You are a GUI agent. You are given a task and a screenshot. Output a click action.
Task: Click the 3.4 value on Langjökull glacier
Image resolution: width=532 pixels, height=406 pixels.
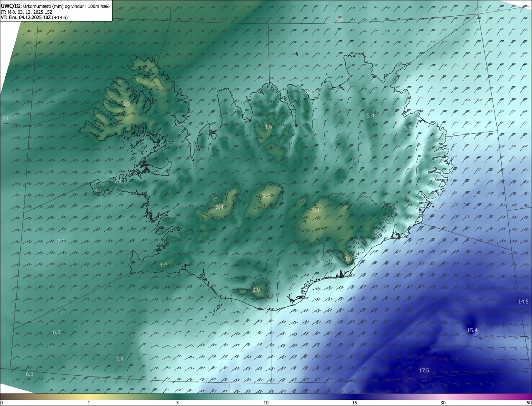(x=219, y=207)
